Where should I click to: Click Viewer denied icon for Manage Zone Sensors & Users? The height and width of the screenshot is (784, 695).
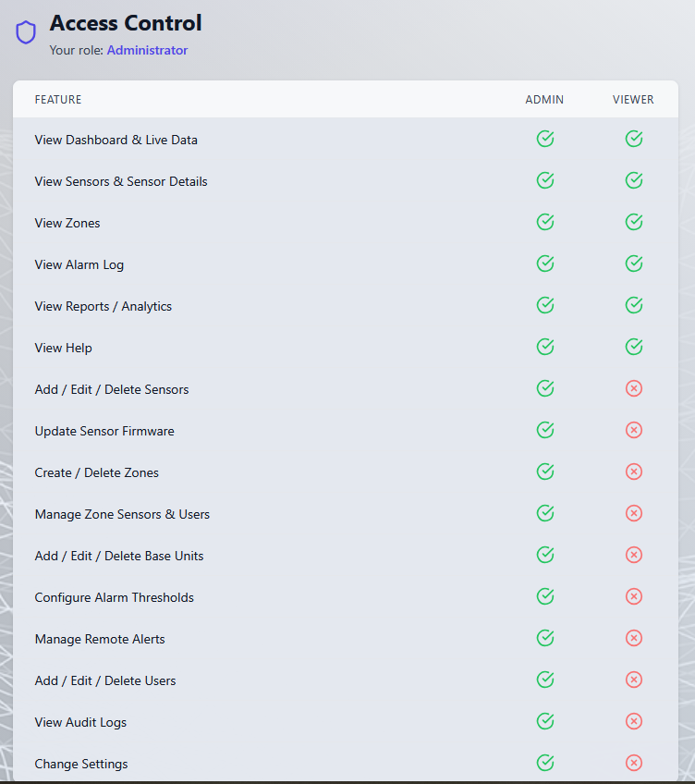click(x=633, y=513)
